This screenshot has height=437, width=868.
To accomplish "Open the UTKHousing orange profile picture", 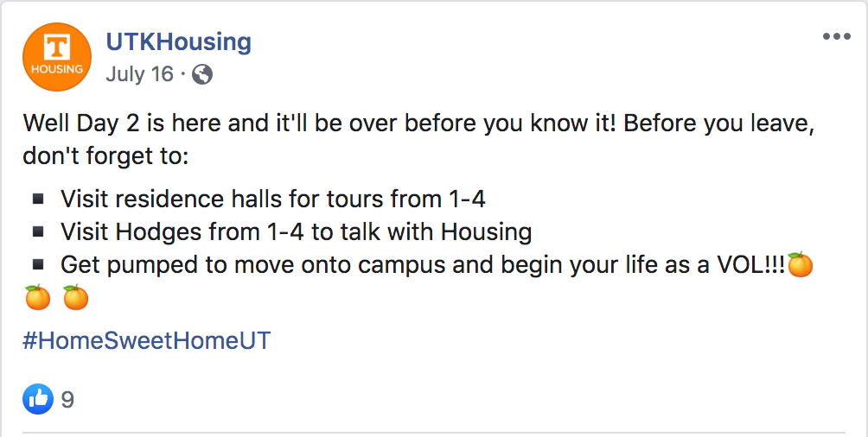I will coord(56,57).
